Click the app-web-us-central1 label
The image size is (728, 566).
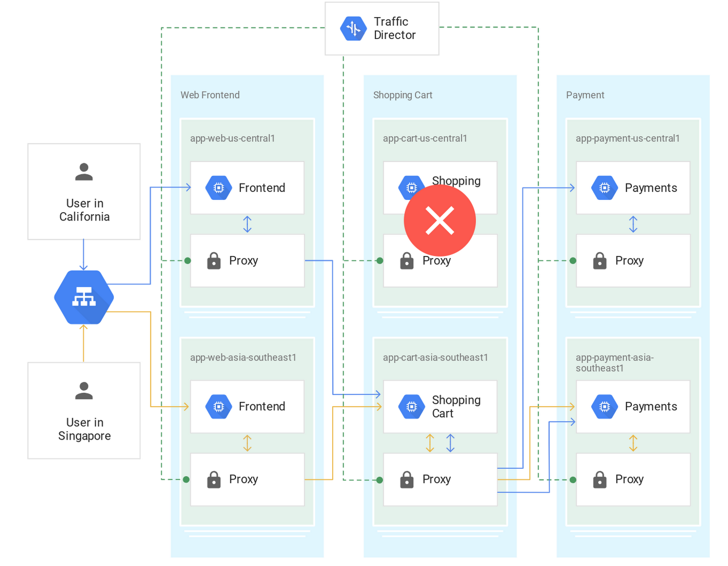pos(232,138)
